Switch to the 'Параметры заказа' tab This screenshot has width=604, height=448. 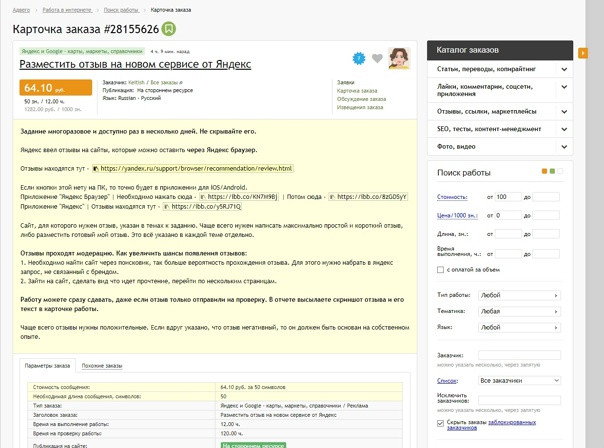click(47, 366)
